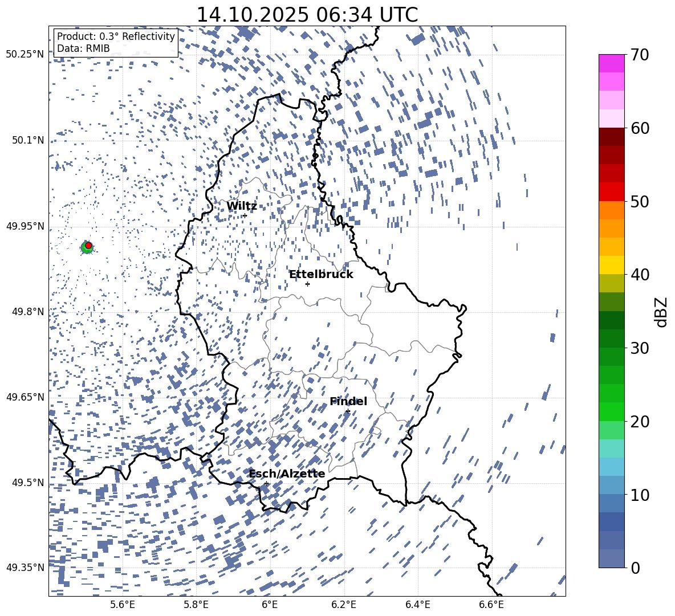
Task: Click the Esch/Alzette cross marker
Action: pyautogui.click(x=266, y=483)
